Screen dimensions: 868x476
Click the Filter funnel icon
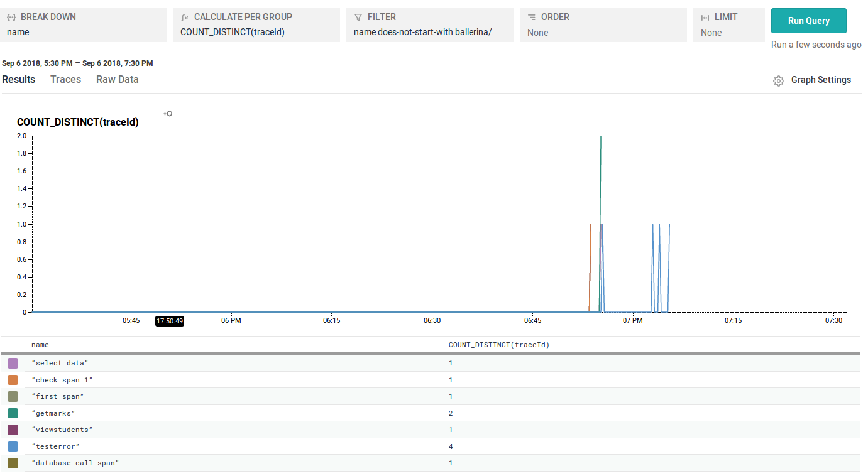click(x=358, y=18)
